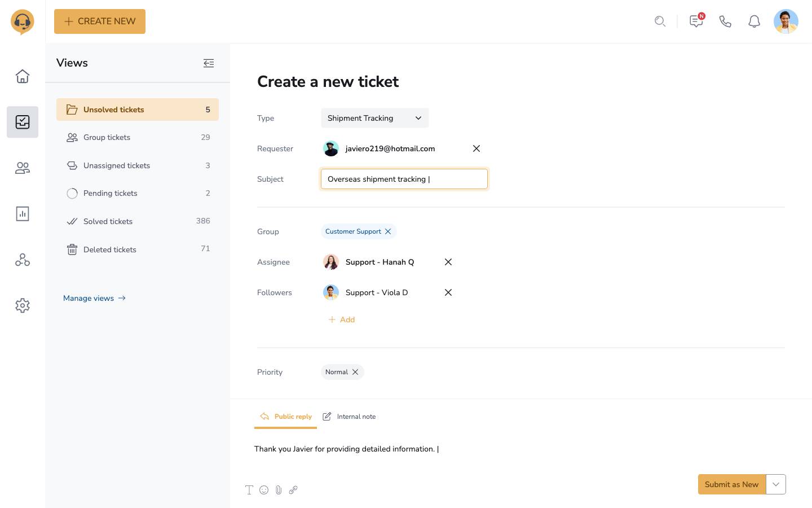Image resolution: width=812 pixels, height=508 pixels.
Task: Open the emoji picker icon
Action: coord(264,490)
